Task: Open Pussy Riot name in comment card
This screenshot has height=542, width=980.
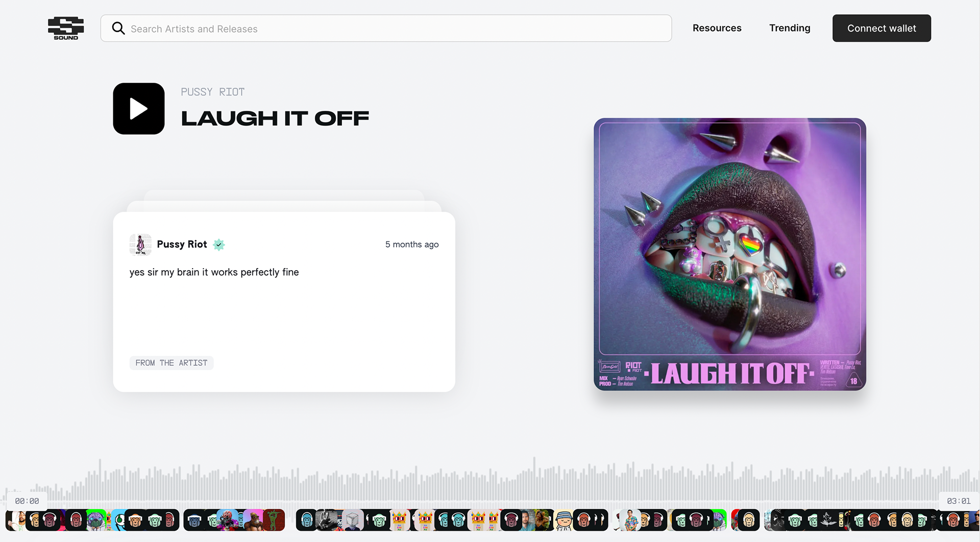Action: tap(182, 244)
